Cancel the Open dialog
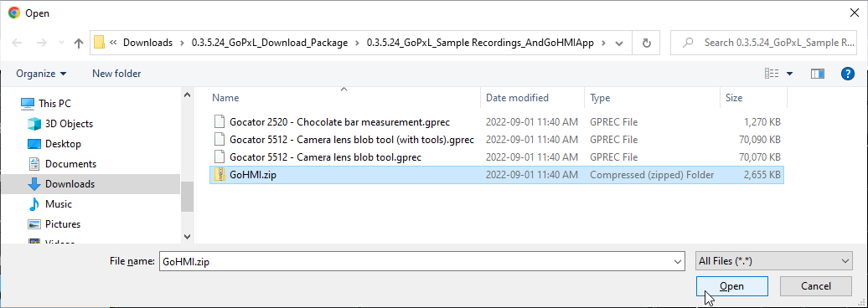The width and height of the screenshot is (868, 308). [x=815, y=286]
